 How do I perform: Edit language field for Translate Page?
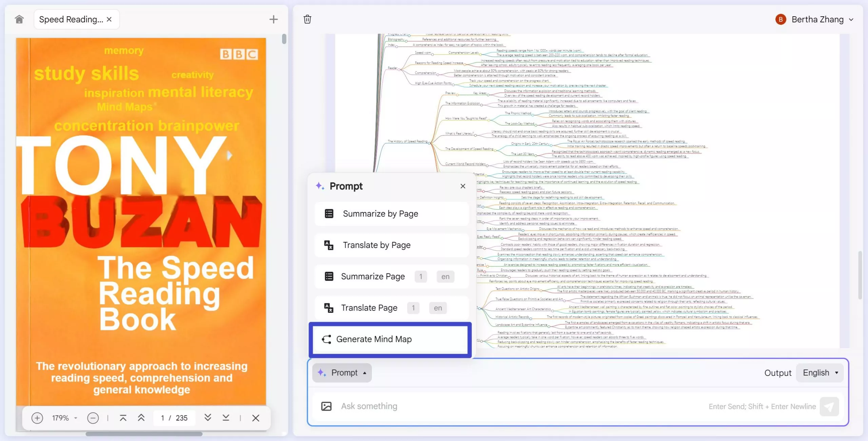click(438, 308)
